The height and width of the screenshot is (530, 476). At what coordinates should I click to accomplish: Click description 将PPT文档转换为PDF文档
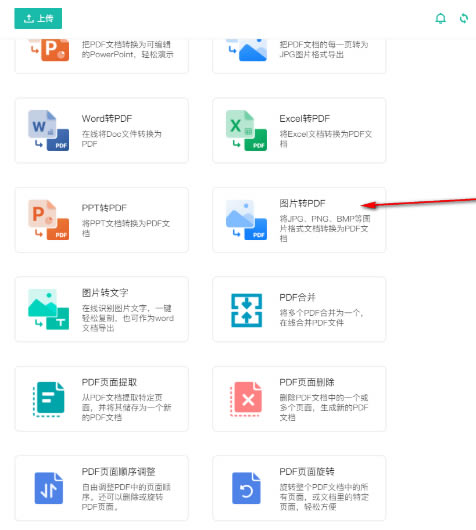[x=126, y=228]
